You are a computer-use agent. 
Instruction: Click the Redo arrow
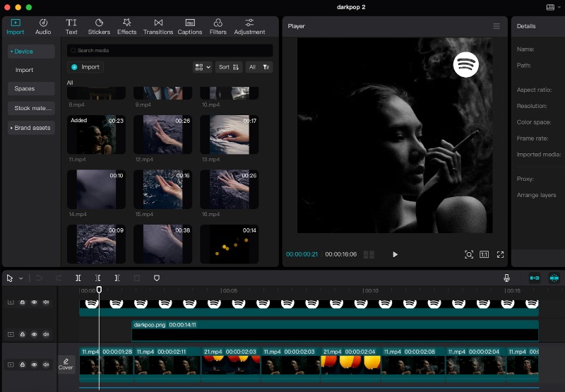[59, 278]
